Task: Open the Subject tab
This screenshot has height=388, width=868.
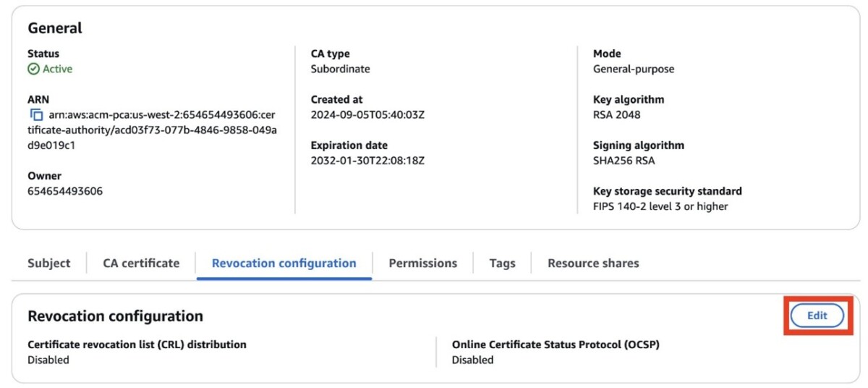Action: [49, 263]
